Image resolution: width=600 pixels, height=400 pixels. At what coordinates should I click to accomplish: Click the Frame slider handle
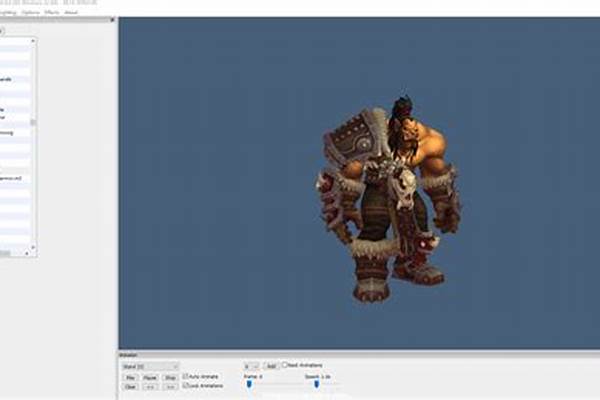pyautogui.click(x=249, y=384)
